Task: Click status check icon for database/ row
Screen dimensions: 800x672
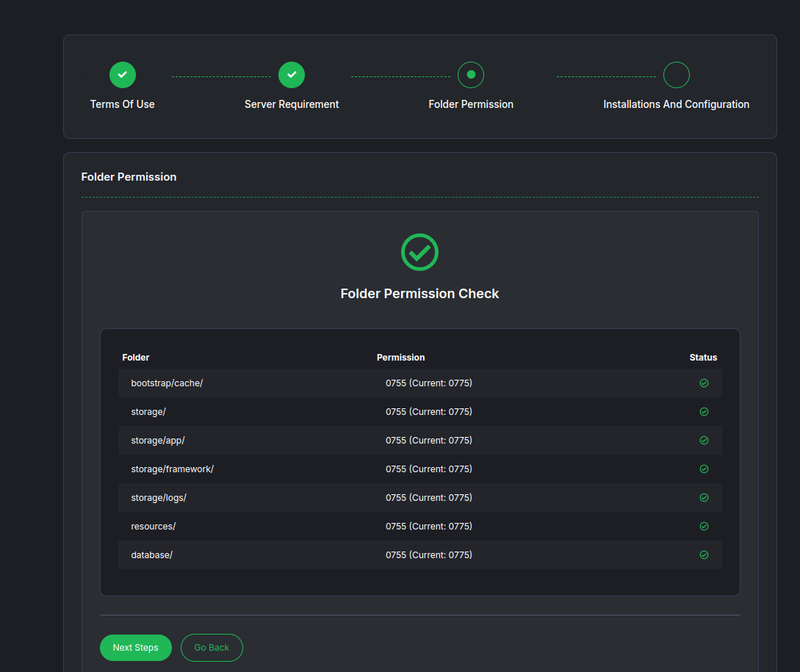Action: (x=704, y=554)
